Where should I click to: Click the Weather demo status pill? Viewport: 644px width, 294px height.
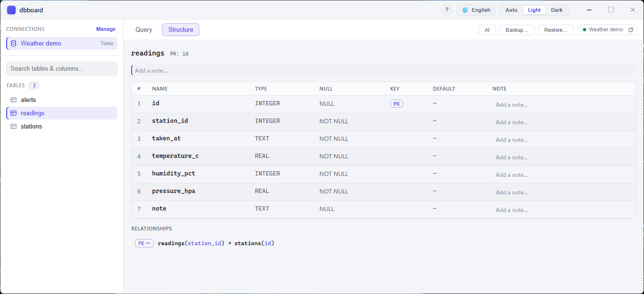608,30
